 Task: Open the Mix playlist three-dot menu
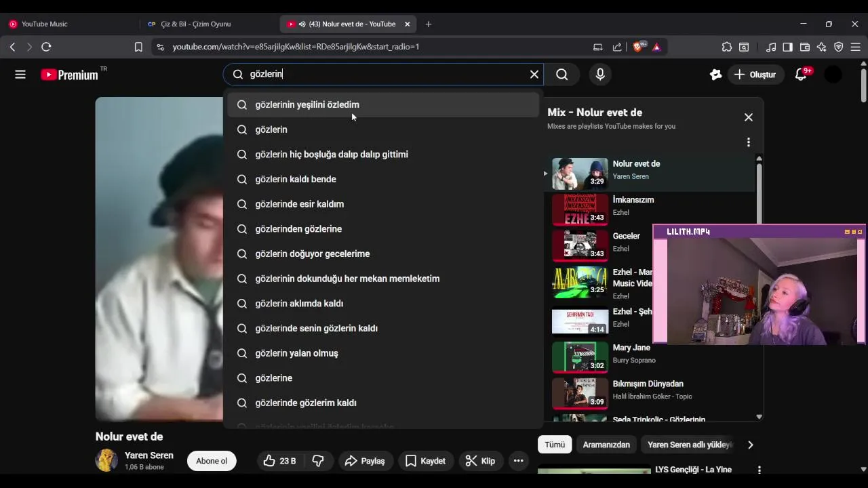point(748,142)
